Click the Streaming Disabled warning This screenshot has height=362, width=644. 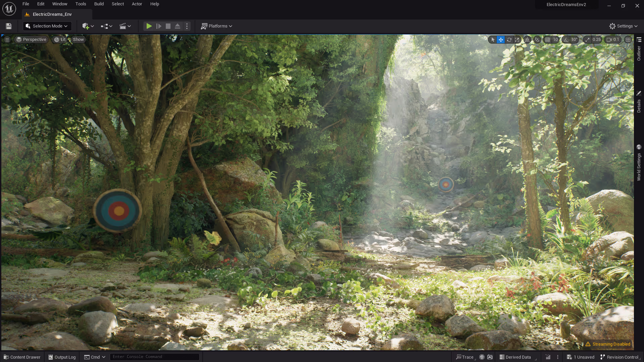pyautogui.click(x=608, y=344)
